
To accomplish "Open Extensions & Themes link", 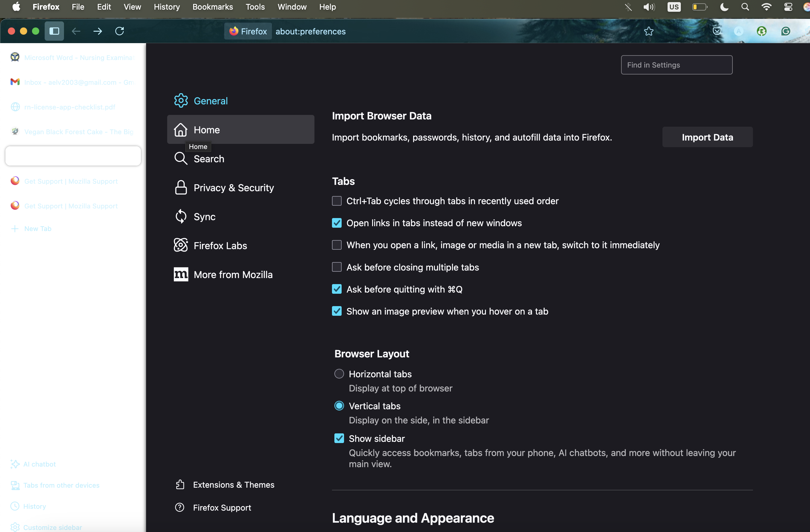I will click(225, 484).
